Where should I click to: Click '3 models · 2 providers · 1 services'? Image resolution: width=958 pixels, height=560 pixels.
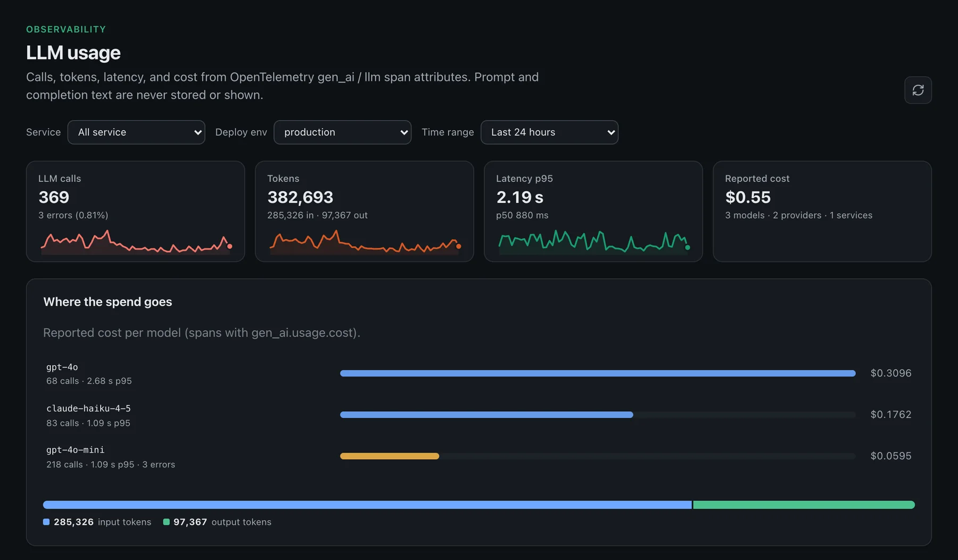tap(798, 215)
